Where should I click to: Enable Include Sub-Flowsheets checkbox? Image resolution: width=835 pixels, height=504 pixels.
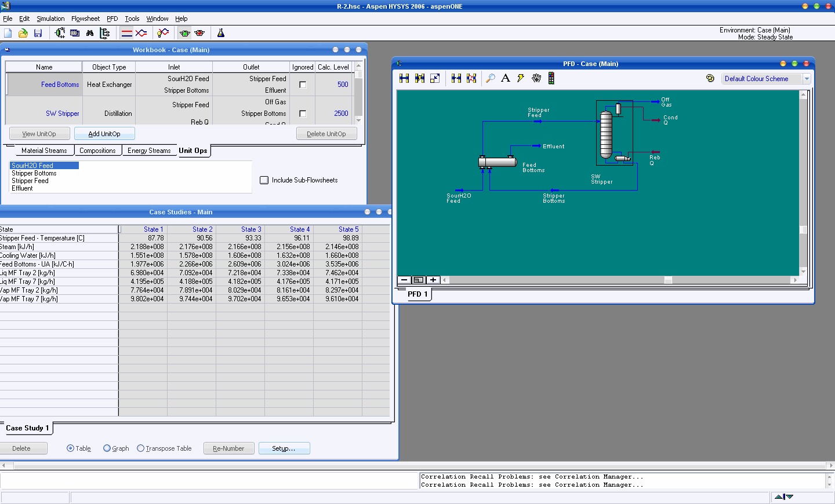[x=264, y=180]
